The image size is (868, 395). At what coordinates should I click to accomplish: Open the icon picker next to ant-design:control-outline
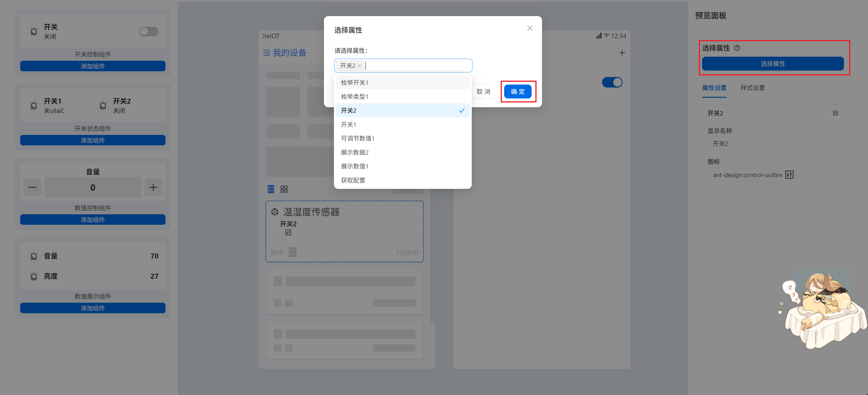(x=789, y=175)
